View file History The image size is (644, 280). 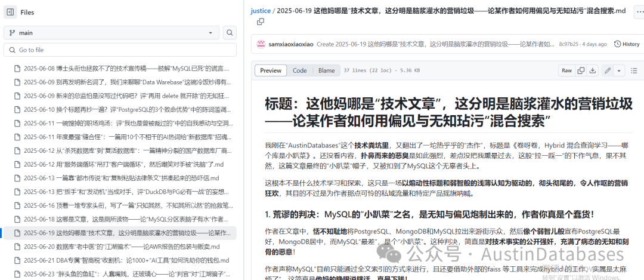(x=627, y=44)
